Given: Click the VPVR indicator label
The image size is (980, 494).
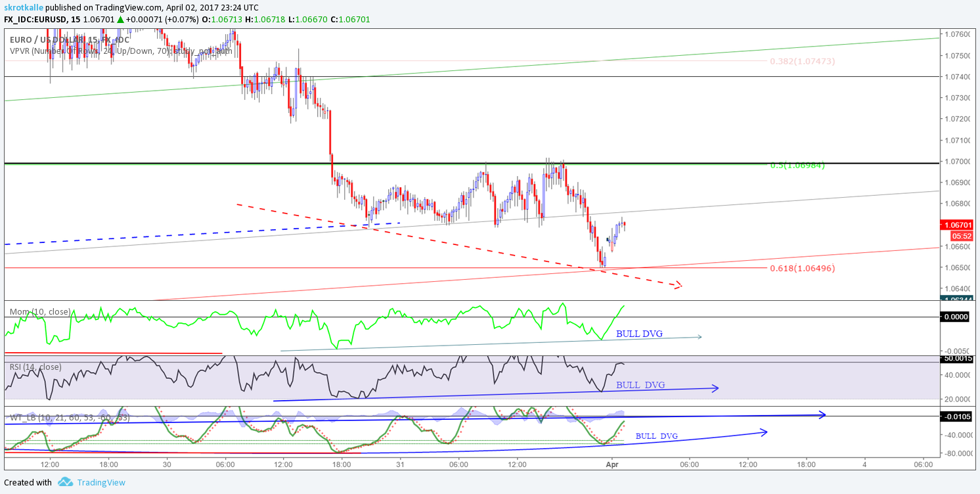Looking at the screenshot, I should coord(121,50).
